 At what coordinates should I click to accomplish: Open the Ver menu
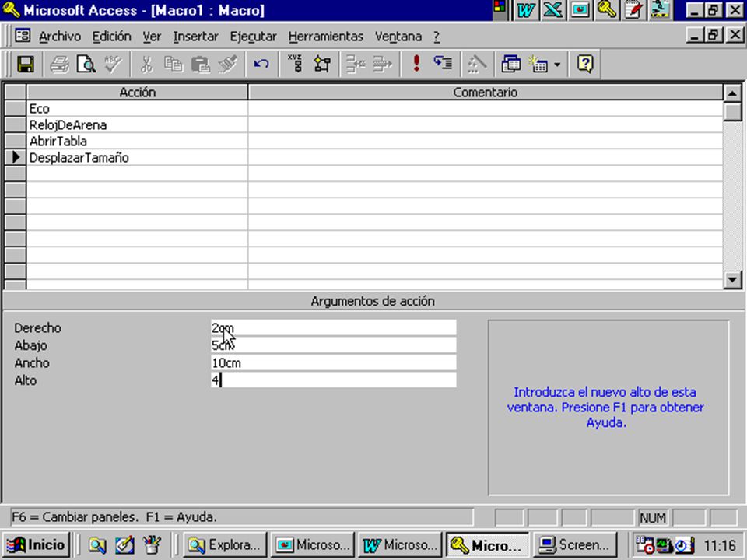152,37
